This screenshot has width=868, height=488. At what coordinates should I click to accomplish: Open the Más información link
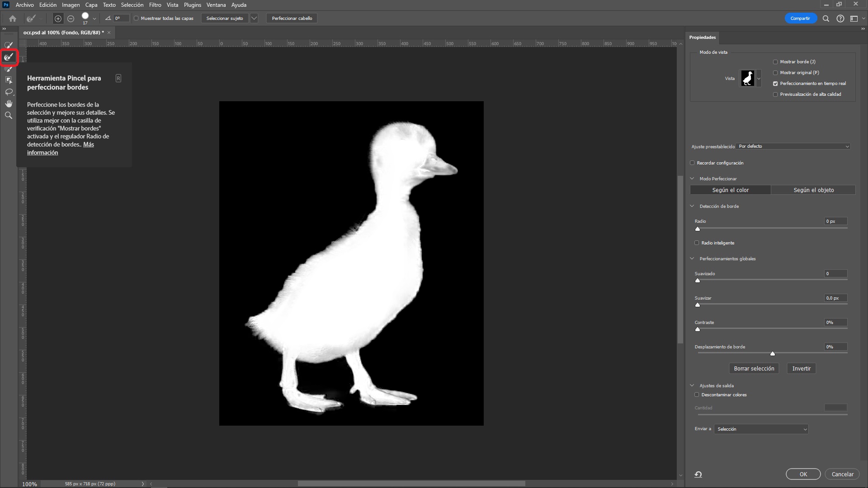pyautogui.click(x=61, y=149)
